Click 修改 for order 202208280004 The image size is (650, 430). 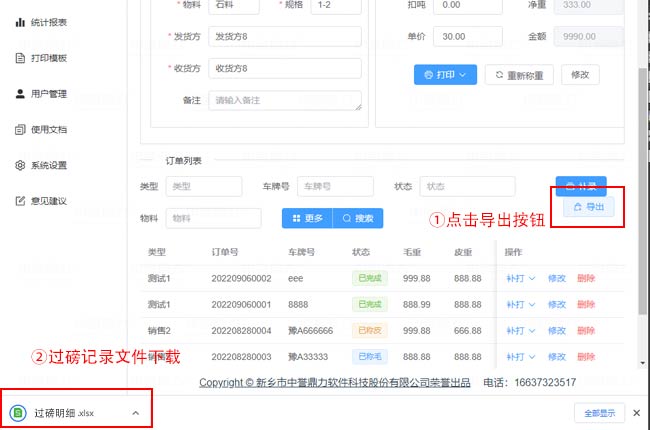tap(556, 330)
